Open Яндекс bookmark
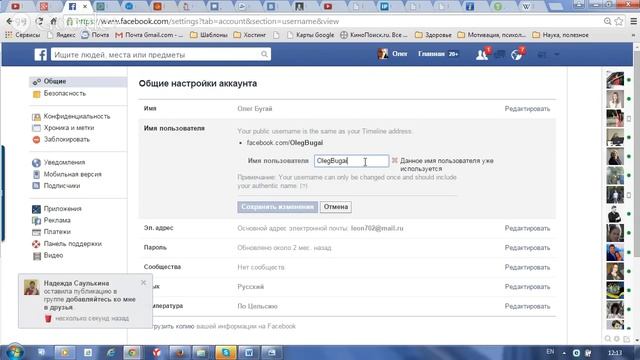The height and width of the screenshot is (360, 640). pos(61,35)
